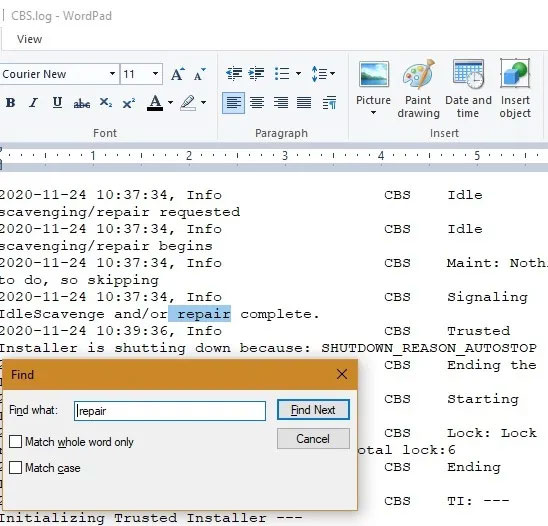Expand the bullet list style dropdown
Viewport: 548px width, 526px height.
click(298, 73)
